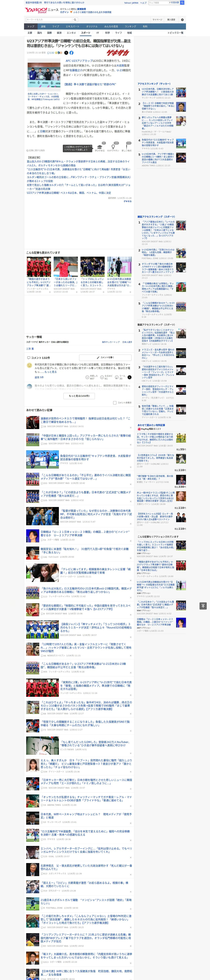
Task: Click 新規取得 ID registration link
Action: pyautogui.click(x=82, y=9)
